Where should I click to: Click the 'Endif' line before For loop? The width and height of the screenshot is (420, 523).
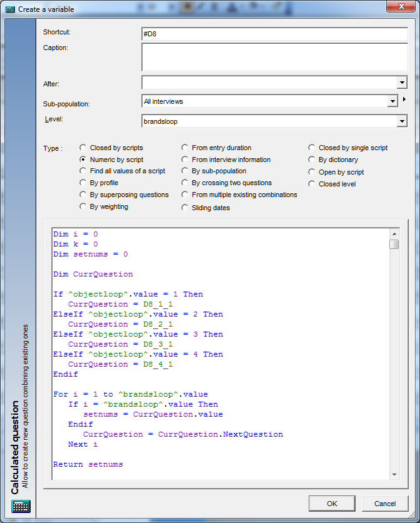[66, 374]
